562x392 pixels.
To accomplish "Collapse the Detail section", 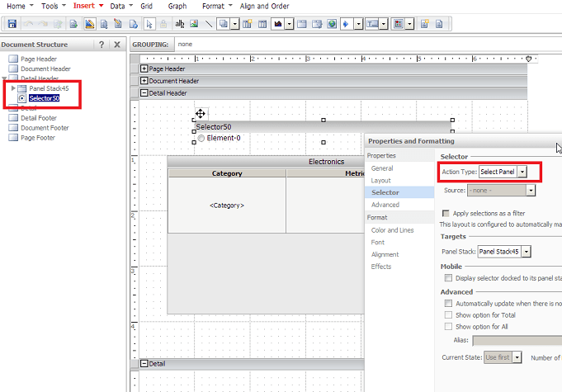I will 144,363.
